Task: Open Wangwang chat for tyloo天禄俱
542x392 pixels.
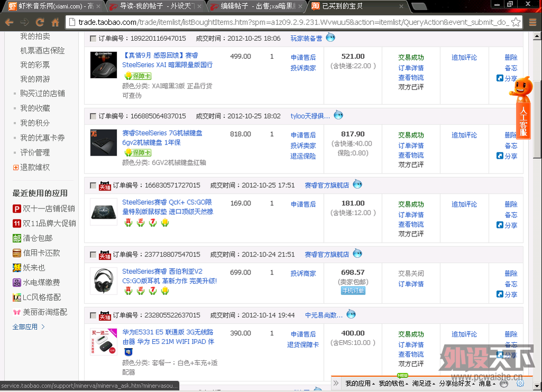Action: click(338, 115)
